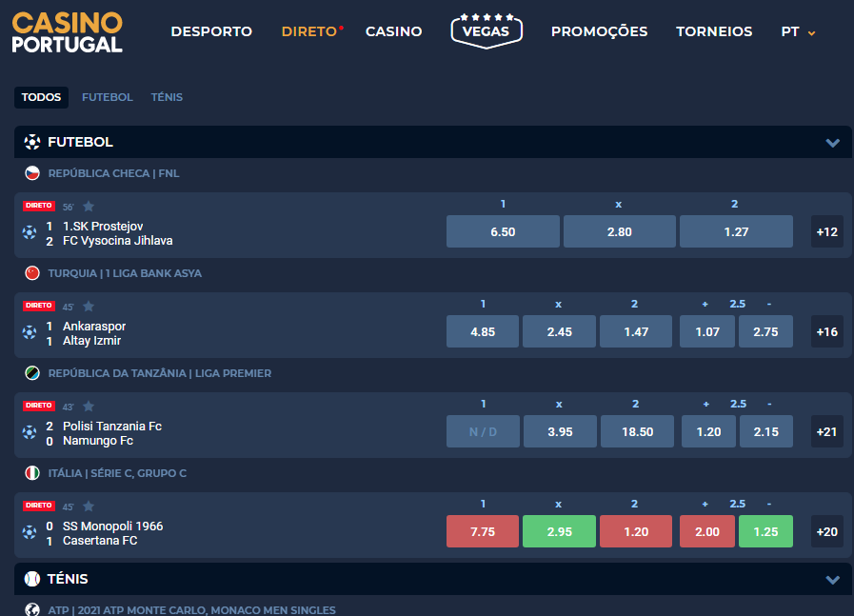
Task: Click the Tanzania flag icon
Action: tap(32, 373)
